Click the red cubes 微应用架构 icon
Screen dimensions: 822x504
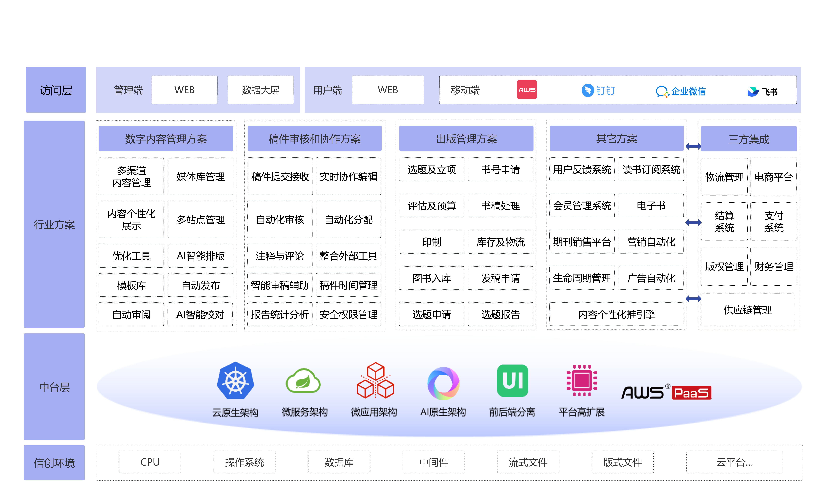pyautogui.click(x=375, y=380)
